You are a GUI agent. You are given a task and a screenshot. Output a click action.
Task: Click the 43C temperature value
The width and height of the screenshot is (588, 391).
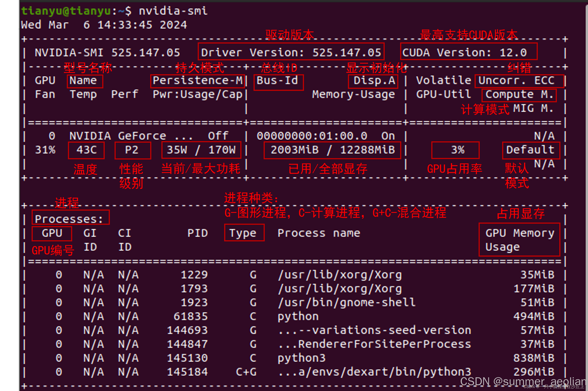pos(86,150)
